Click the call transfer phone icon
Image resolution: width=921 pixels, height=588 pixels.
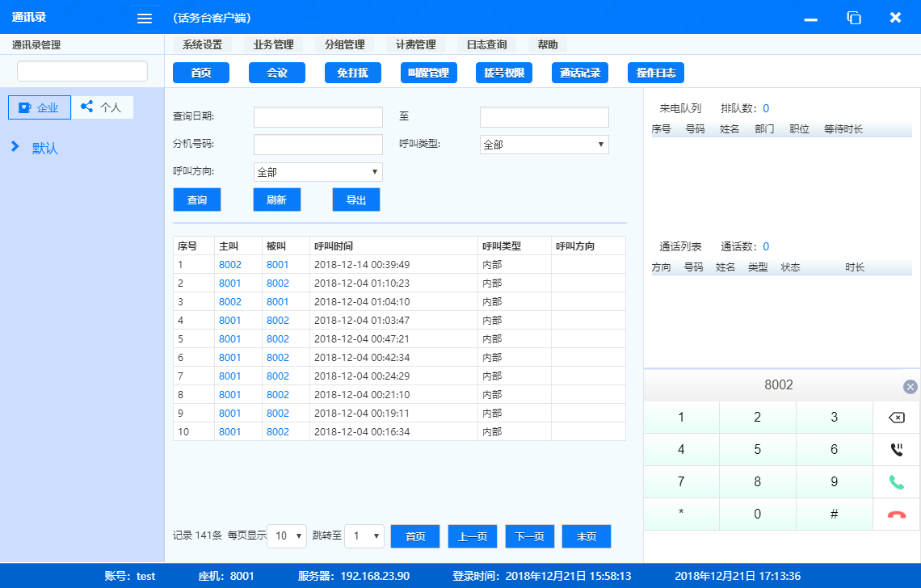point(896,450)
